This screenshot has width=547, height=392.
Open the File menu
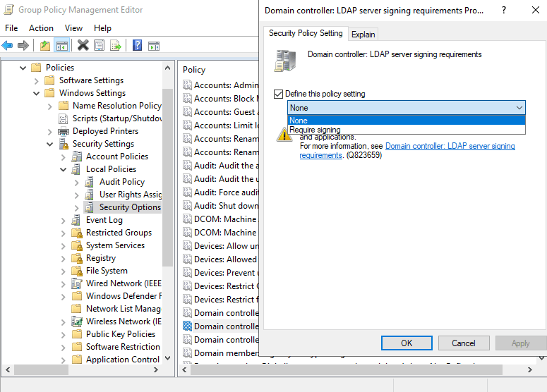11,28
